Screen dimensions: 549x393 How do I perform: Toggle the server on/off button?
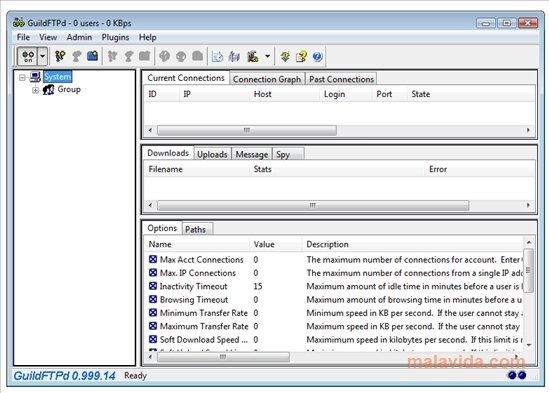[x=28, y=56]
